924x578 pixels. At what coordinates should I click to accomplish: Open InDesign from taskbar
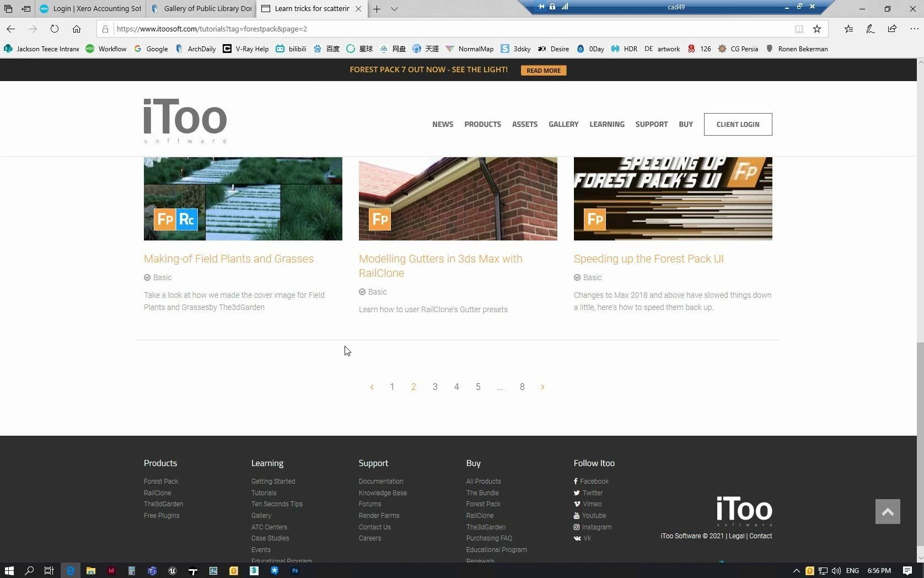pos(111,571)
